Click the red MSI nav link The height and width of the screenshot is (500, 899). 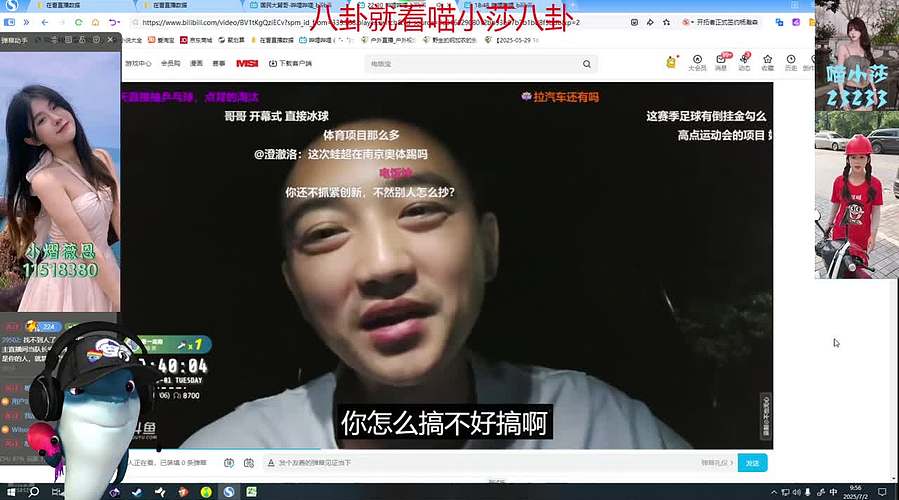pyautogui.click(x=247, y=64)
